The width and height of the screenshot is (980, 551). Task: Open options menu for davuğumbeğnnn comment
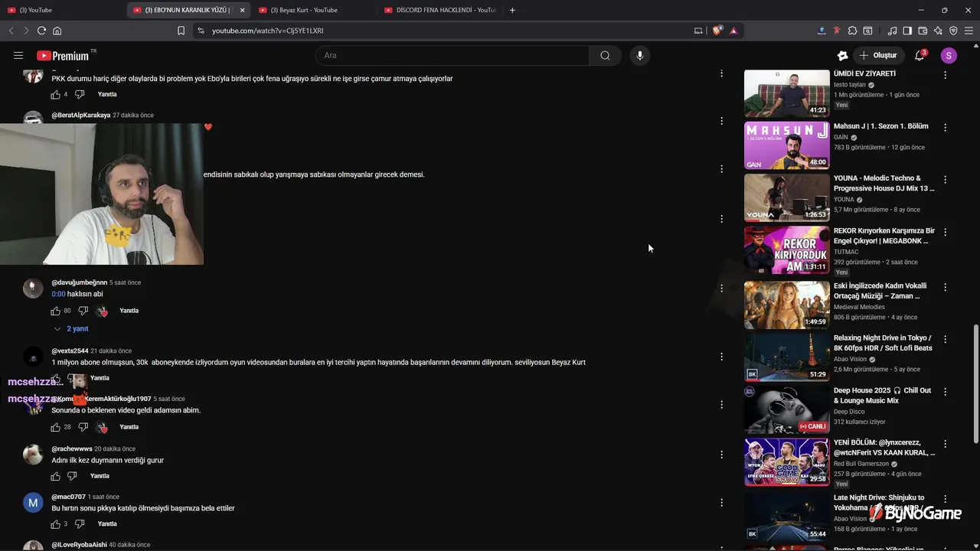[x=721, y=289]
